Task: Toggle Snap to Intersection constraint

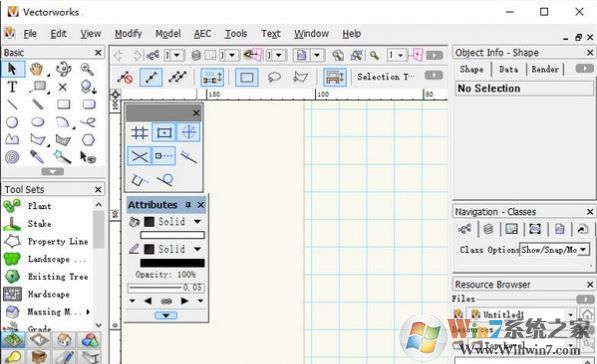Action: coord(139,156)
